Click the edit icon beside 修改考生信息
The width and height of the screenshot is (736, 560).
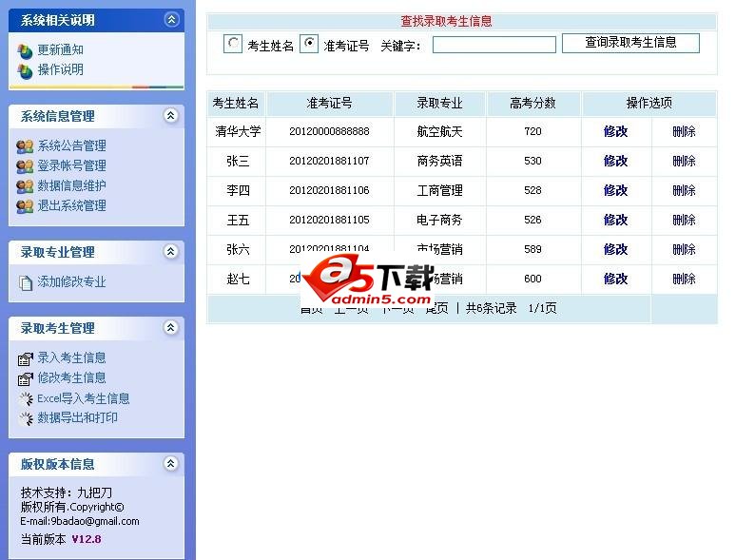(26, 378)
